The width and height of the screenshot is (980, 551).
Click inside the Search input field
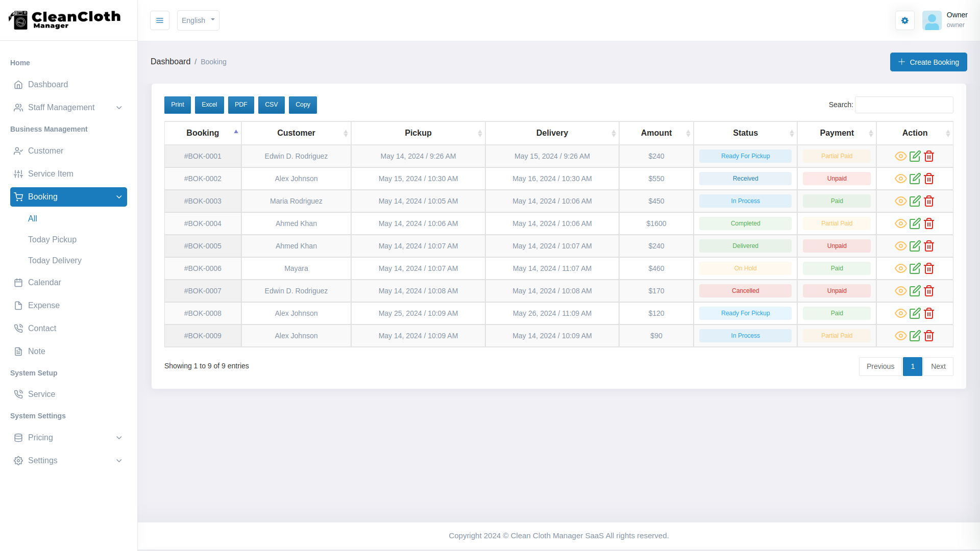pos(904,105)
